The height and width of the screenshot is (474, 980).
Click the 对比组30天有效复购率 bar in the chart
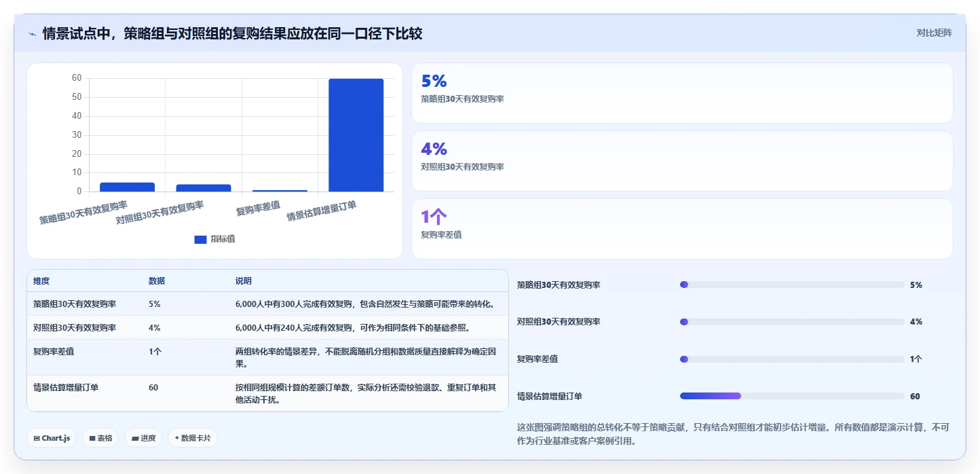point(204,188)
